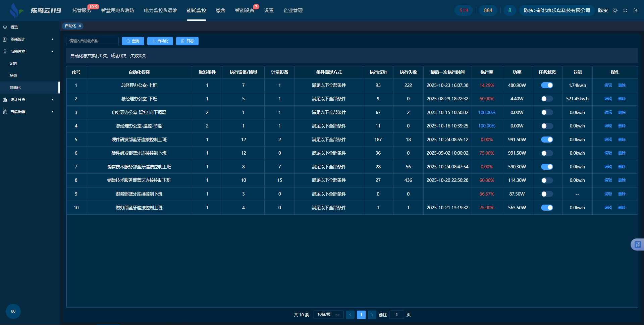Select 场景 in the sidebar submenu
Viewport: 644px width, 325px height.
coord(13,75)
